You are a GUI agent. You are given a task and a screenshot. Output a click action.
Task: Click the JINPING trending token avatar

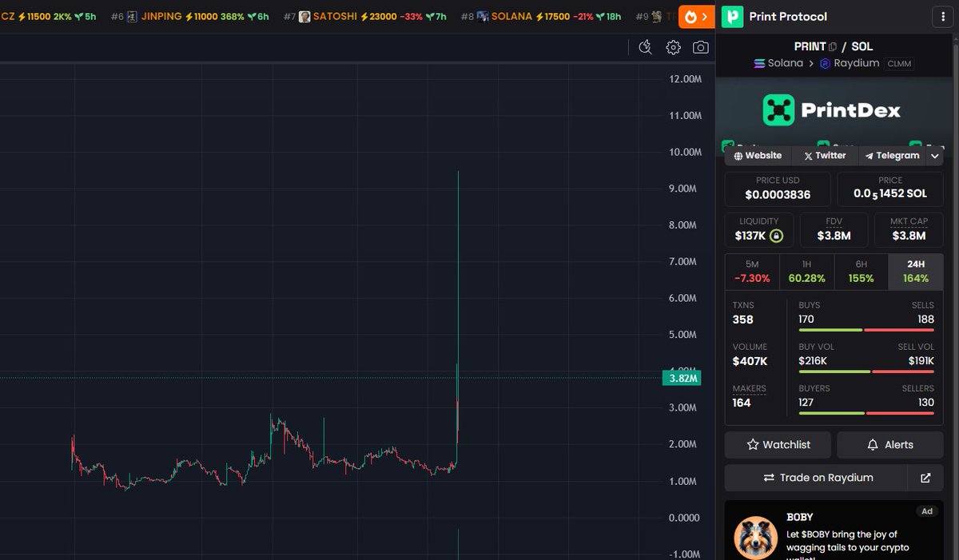[x=132, y=16]
